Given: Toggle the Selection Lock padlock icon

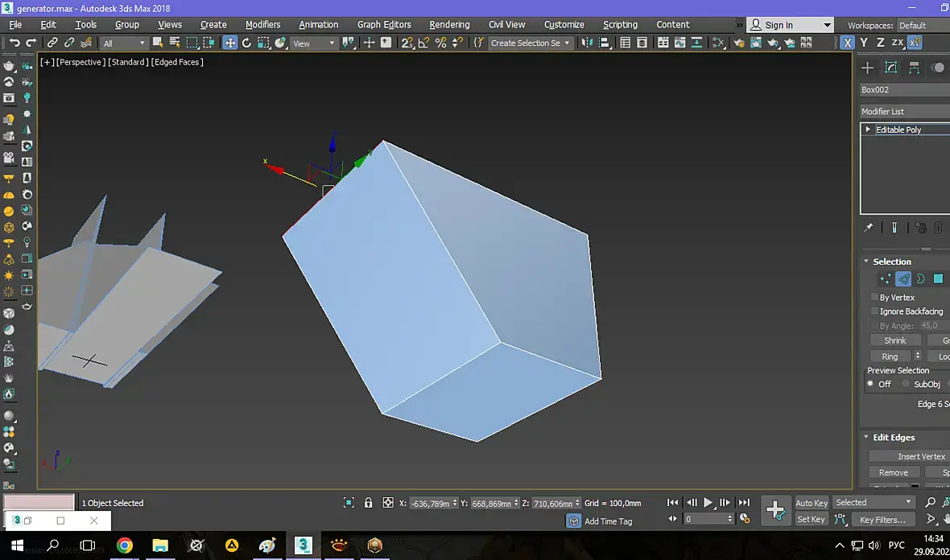Looking at the screenshot, I should 368,503.
